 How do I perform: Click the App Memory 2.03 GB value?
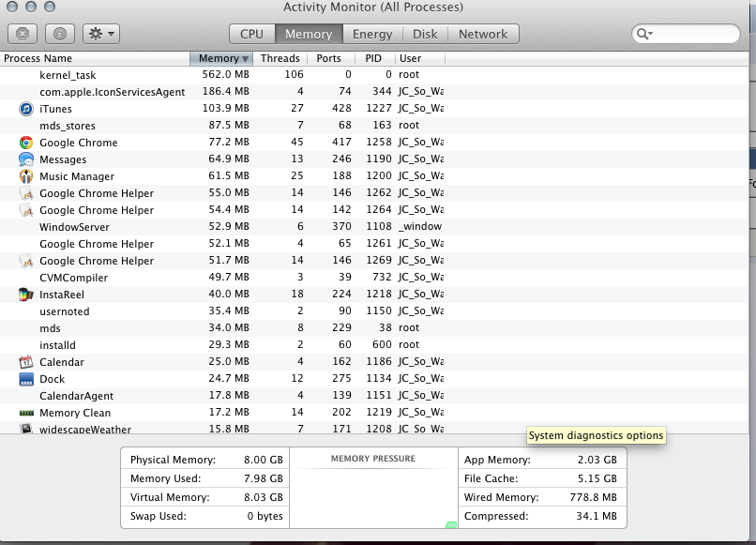(x=597, y=460)
